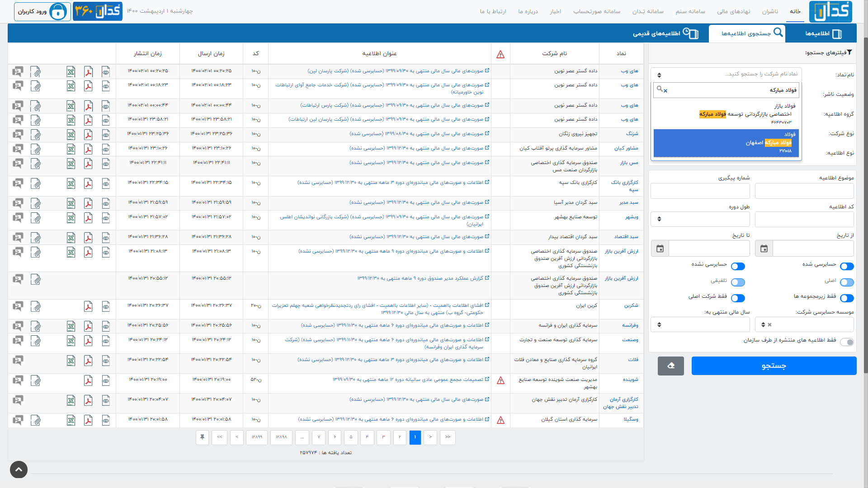868x488 pixels.
Task: Open comments icon in وسگیلا row
Action: [x=18, y=420]
